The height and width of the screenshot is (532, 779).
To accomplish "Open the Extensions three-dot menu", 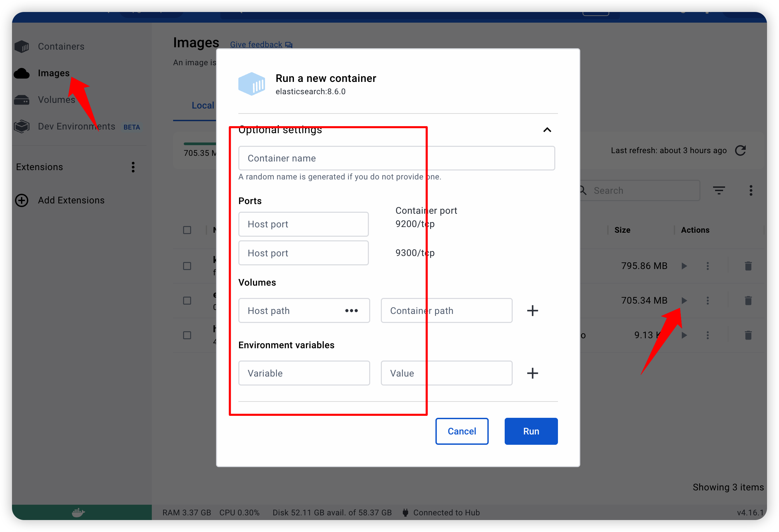I will click(133, 167).
